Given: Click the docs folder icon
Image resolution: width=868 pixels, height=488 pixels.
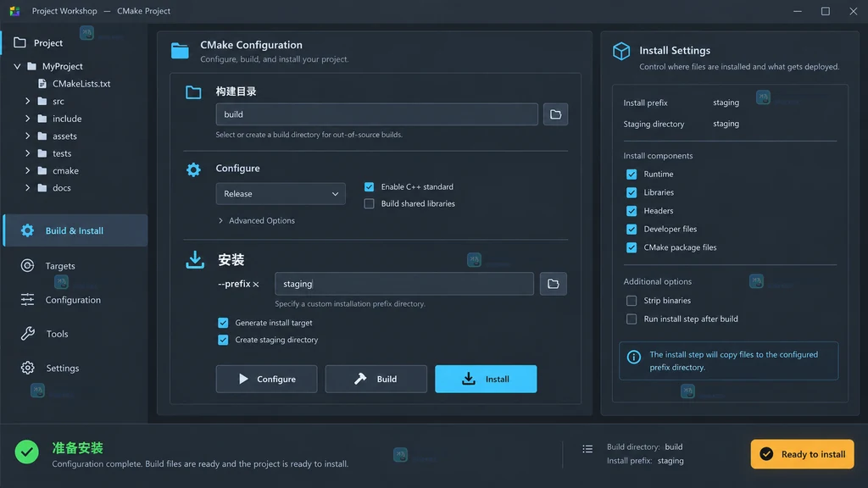Looking at the screenshot, I should (42, 187).
